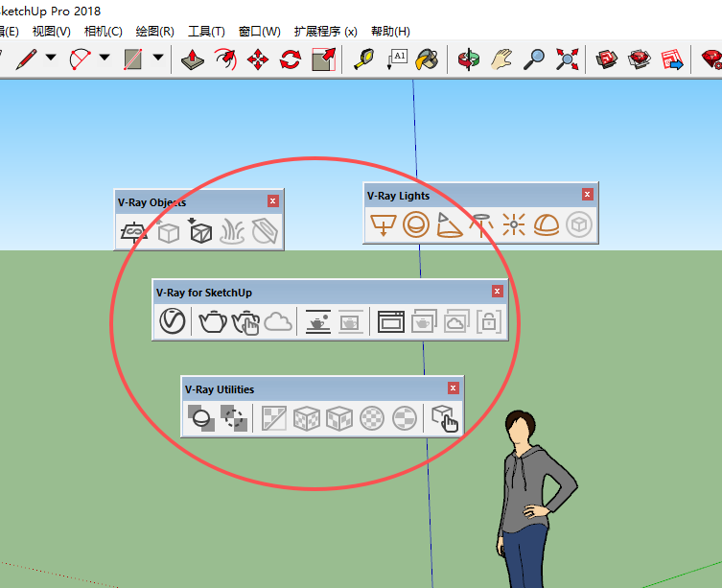Select the Move tool
The height and width of the screenshot is (588, 722).
coord(258,59)
